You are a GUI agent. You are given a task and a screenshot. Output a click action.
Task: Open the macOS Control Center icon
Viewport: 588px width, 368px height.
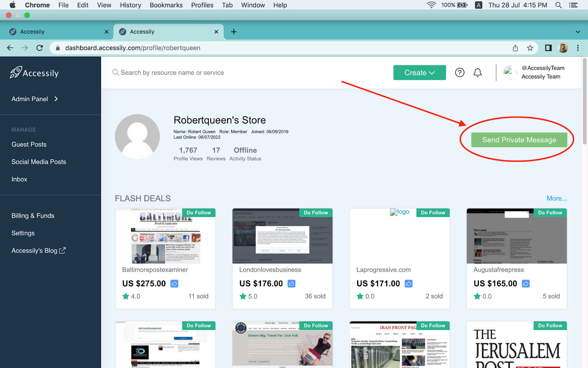(x=573, y=5)
